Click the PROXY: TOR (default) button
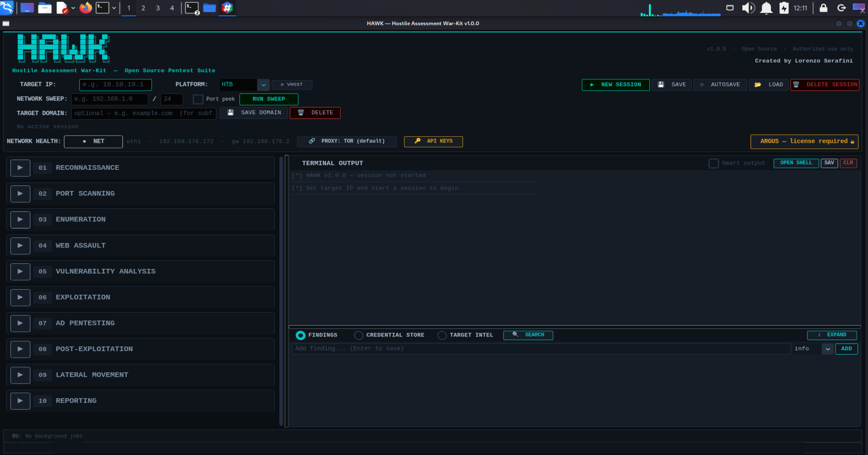The image size is (868, 455). (347, 141)
